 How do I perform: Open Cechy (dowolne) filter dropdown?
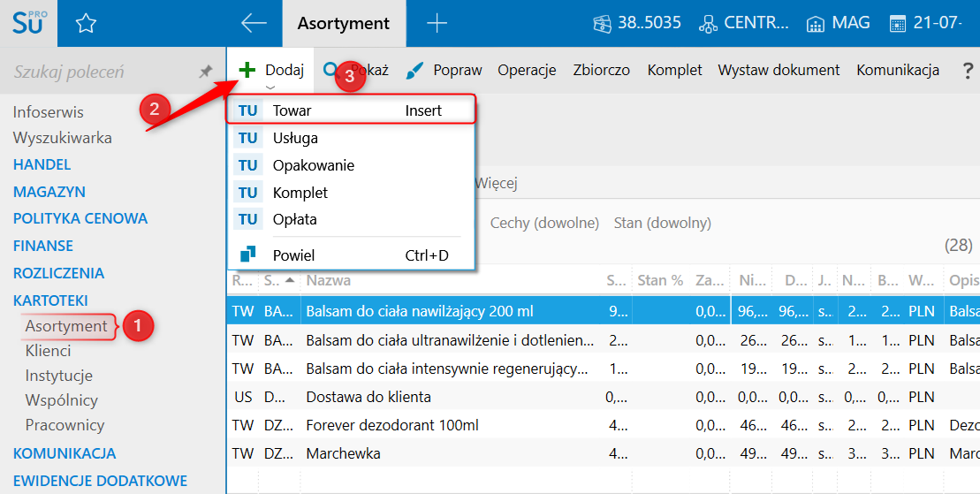[x=544, y=223]
